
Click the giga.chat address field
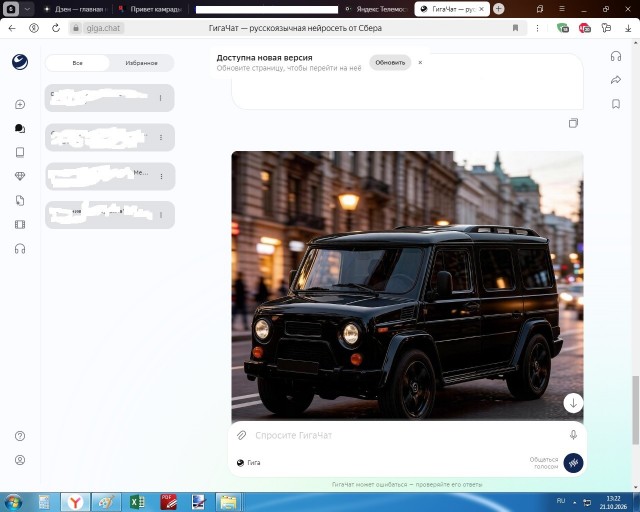103,28
